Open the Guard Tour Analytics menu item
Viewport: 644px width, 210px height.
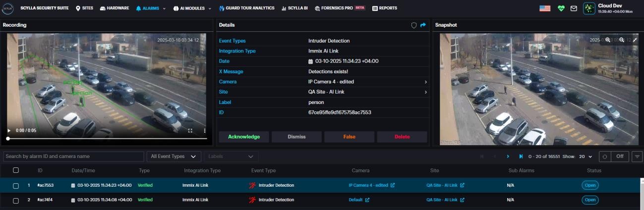[x=246, y=8]
